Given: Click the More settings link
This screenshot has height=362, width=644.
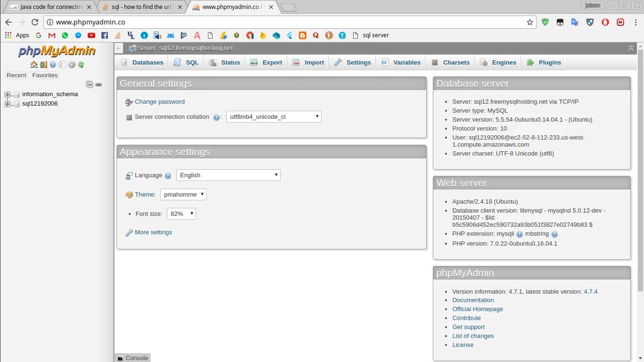Looking at the screenshot, I should [x=153, y=232].
